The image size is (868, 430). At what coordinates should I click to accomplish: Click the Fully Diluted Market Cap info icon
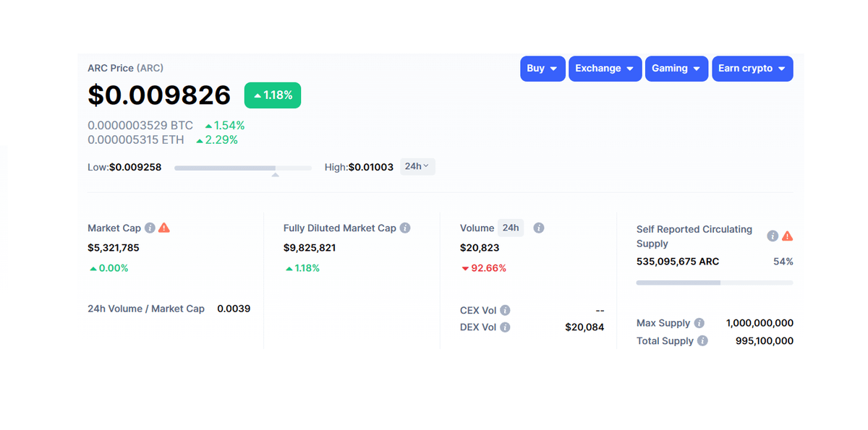coord(405,228)
